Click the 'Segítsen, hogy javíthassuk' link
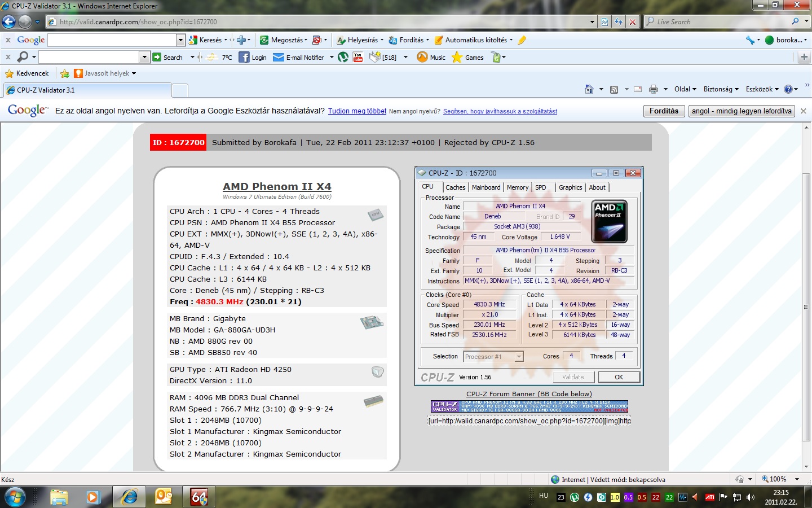812x508 pixels. pos(500,111)
